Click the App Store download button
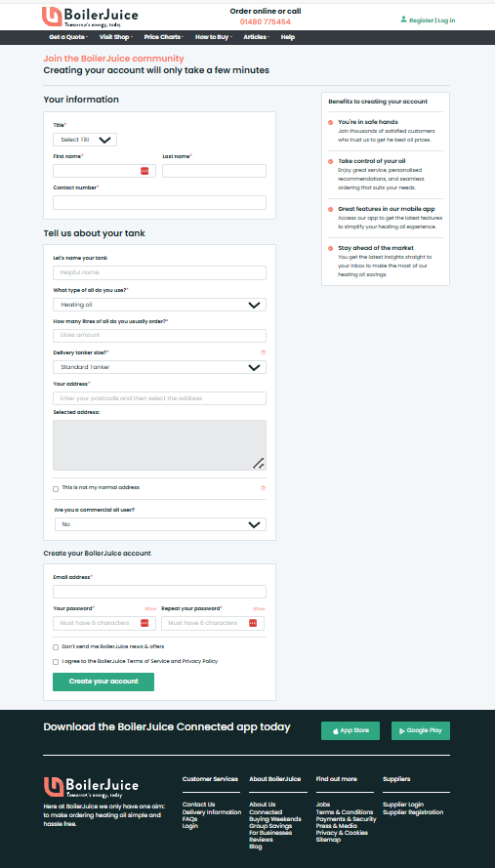Screen dimensions: 495x868 (351, 730)
